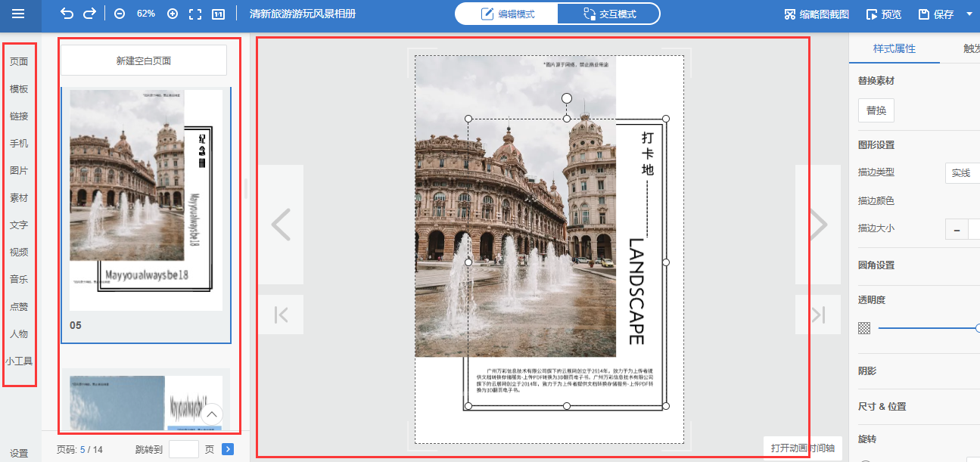Open the 文字 text panel
The image size is (980, 462).
click(19, 225)
